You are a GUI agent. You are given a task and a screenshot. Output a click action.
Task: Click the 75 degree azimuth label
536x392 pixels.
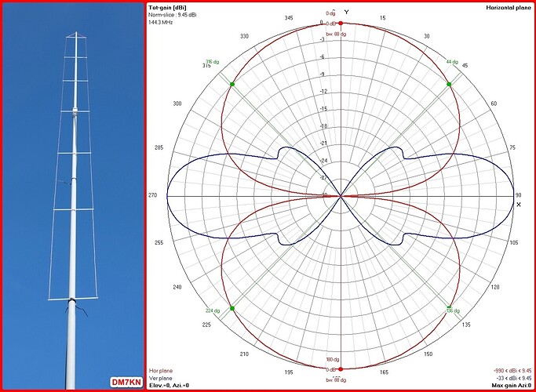512,147
